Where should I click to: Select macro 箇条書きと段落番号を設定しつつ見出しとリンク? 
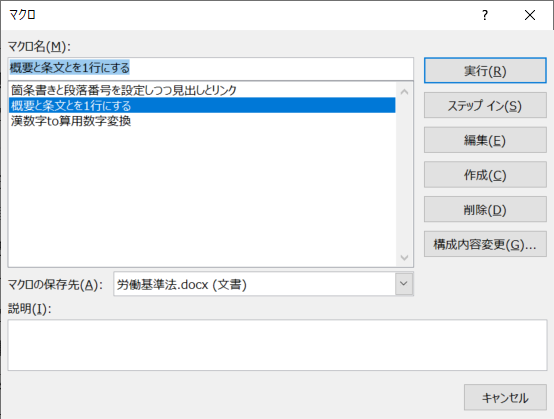pos(202,90)
